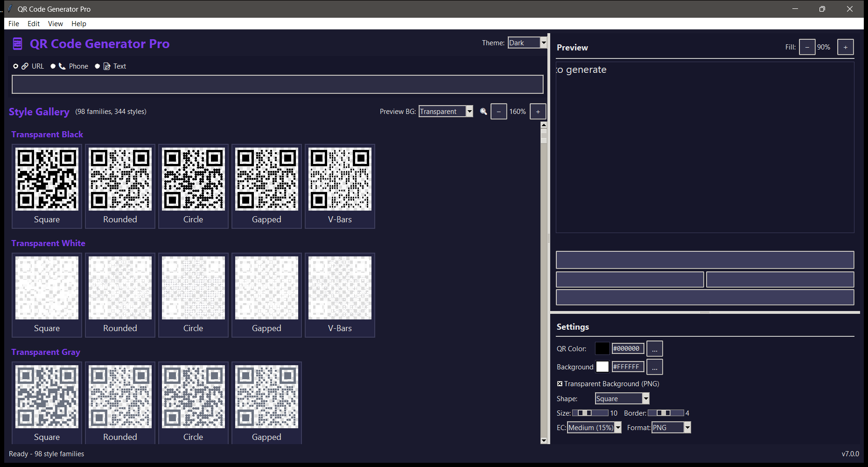Select the Phone handset icon mode

[63, 66]
